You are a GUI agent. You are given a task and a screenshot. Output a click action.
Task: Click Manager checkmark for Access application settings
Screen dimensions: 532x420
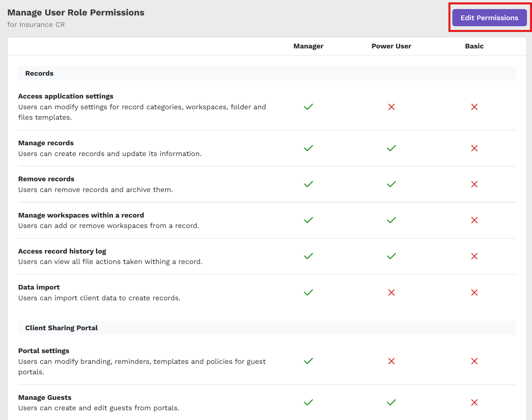(x=308, y=107)
